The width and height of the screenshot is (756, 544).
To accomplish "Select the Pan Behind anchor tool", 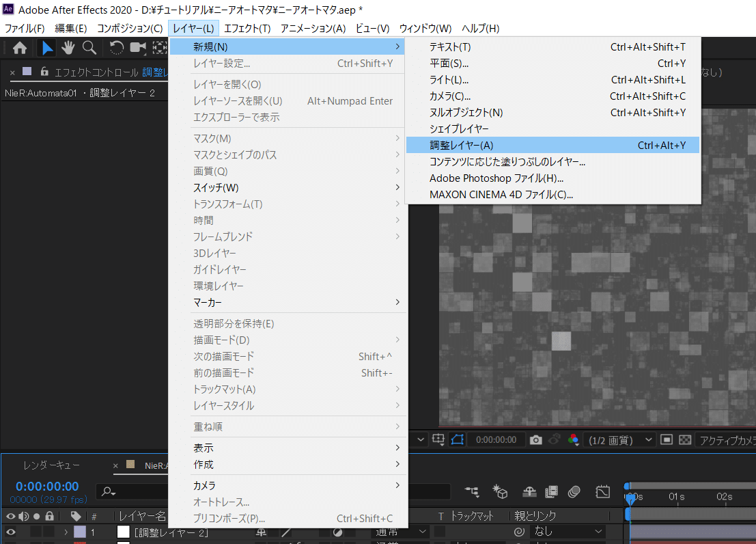I will click(160, 48).
